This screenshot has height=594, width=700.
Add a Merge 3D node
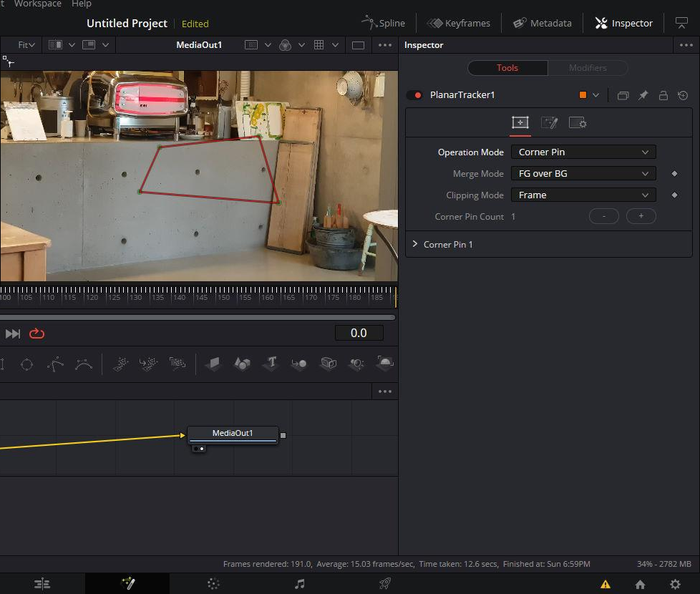coord(299,364)
